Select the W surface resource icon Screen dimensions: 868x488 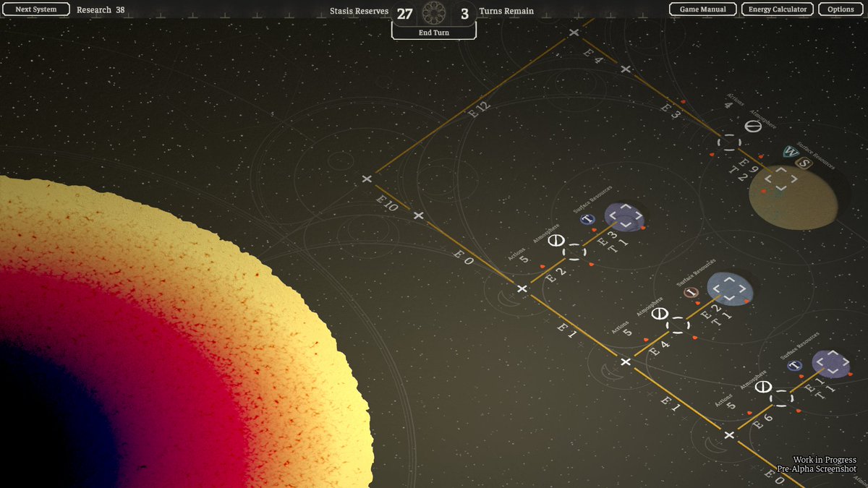pos(789,152)
